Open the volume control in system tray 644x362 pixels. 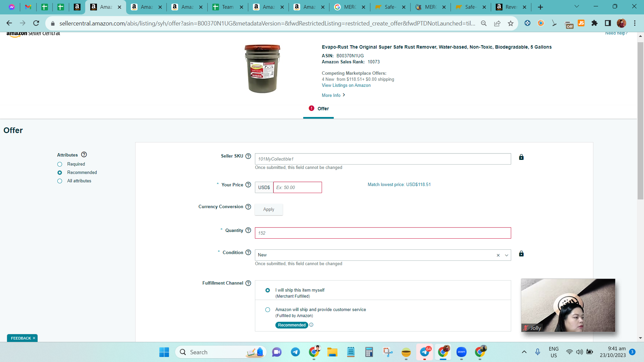579,352
